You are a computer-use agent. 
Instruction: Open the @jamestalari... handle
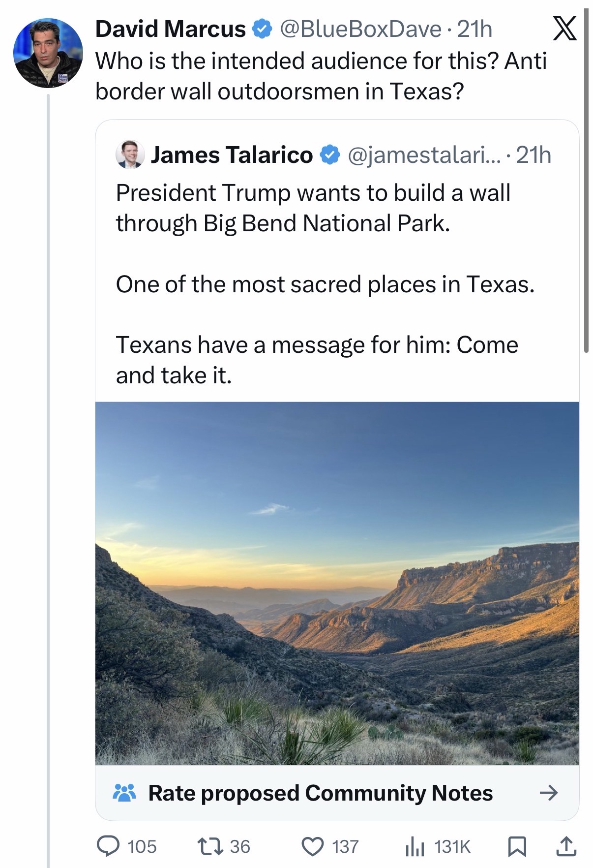[x=423, y=155]
